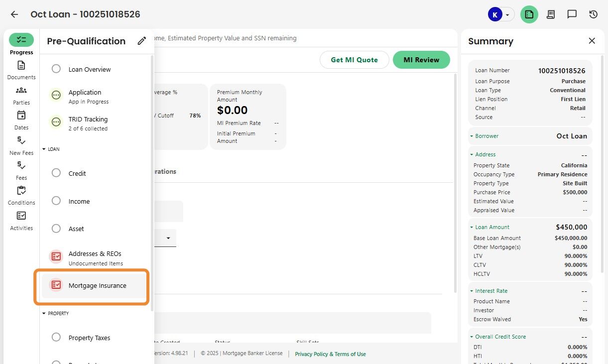Image resolution: width=608 pixels, height=364 pixels.
Task: Open the history clock icon
Action: (593, 14)
